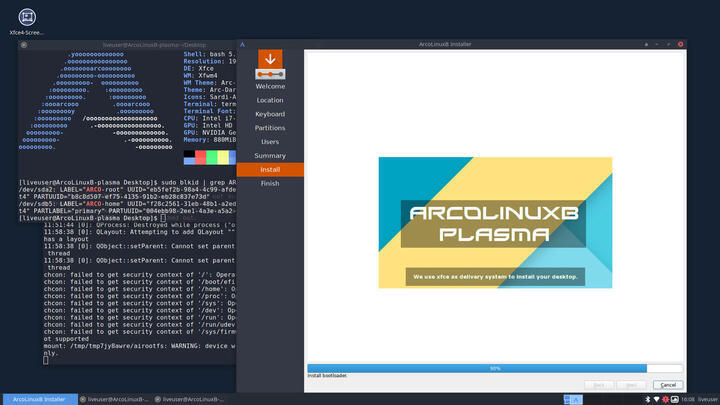Click the "Memory: 880MiB" neofetch line
This screenshot has width=720, height=405.
(210, 140)
